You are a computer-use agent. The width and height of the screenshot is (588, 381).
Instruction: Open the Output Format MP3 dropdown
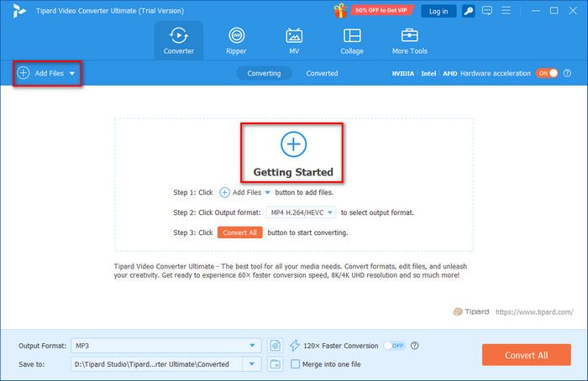[x=253, y=346]
